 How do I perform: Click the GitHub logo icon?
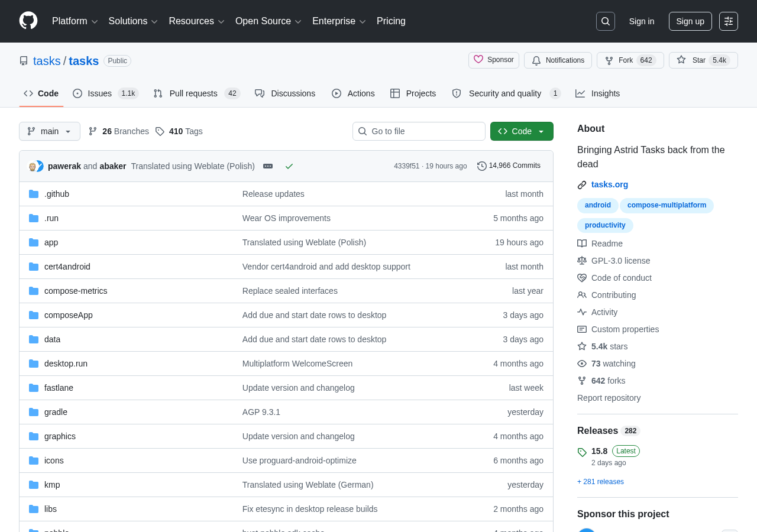click(x=28, y=21)
